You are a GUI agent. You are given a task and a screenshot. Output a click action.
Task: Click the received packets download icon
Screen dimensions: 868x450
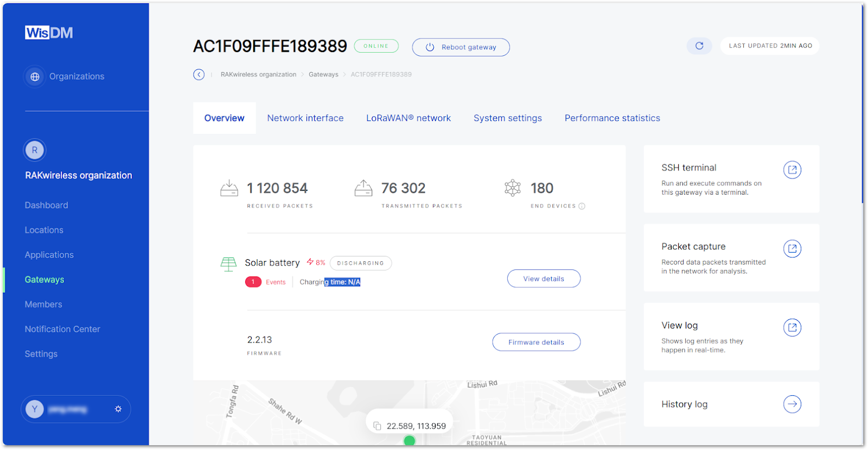coord(229,188)
